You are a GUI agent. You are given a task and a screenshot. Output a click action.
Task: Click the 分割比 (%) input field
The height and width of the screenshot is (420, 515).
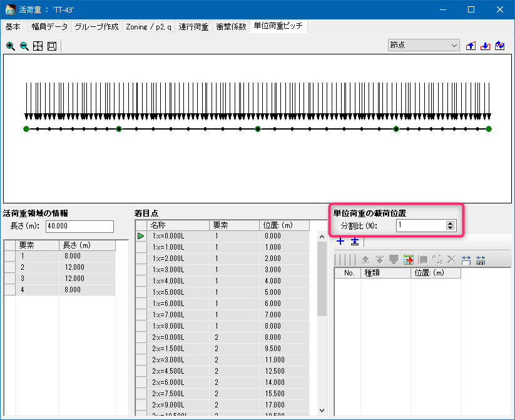pos(421,225)
